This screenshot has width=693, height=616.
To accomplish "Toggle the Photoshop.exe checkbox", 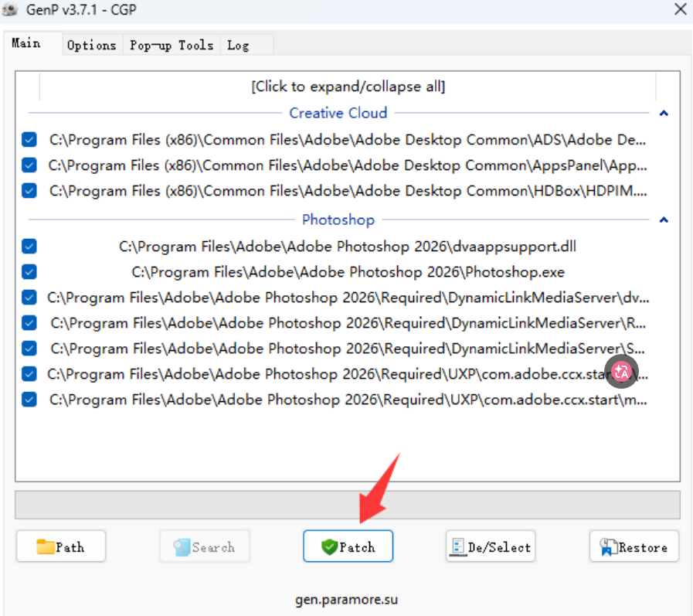I will [29, 272].
